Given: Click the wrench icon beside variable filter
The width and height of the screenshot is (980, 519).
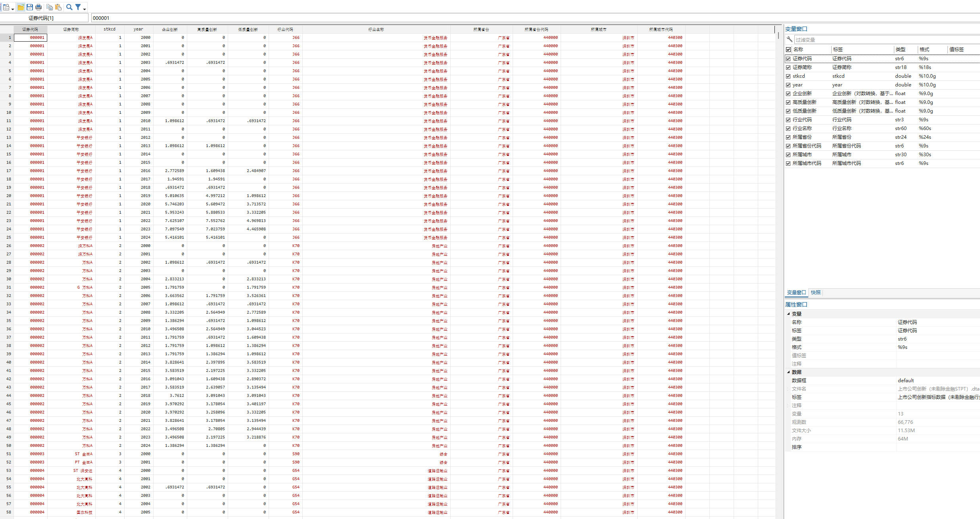Looking at the screenshot, I should tap(790, 39).
